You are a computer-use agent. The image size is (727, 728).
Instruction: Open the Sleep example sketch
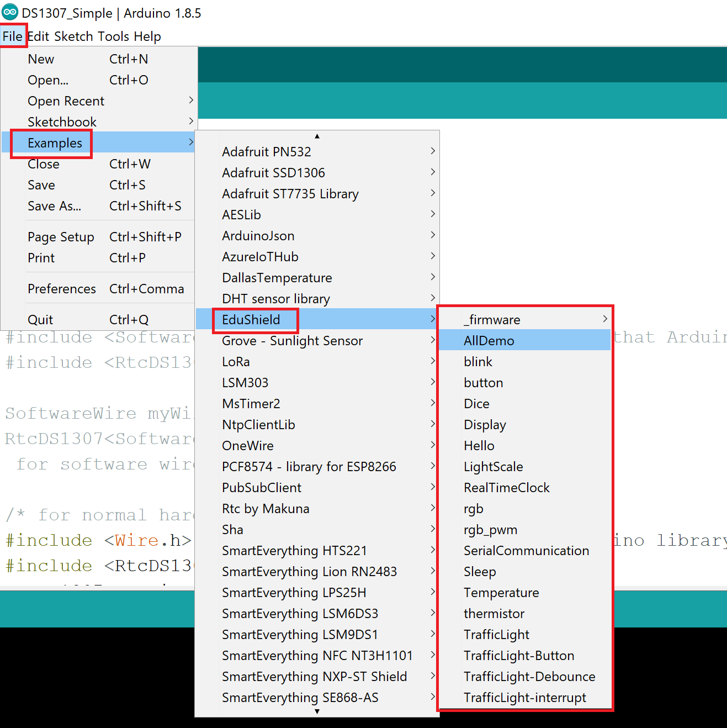[525, 572]
